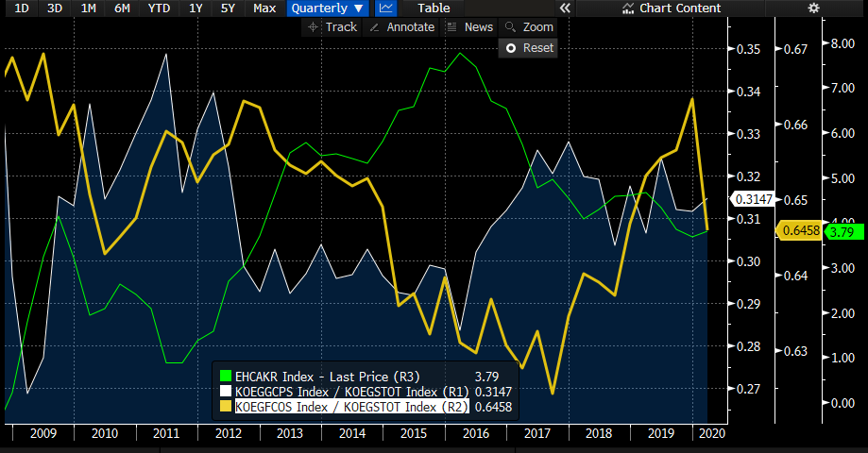Click the 8.00 R3 axis tick
Viewport: 868px width, 453px height.
pyautogui.click(x=842, y=43)
